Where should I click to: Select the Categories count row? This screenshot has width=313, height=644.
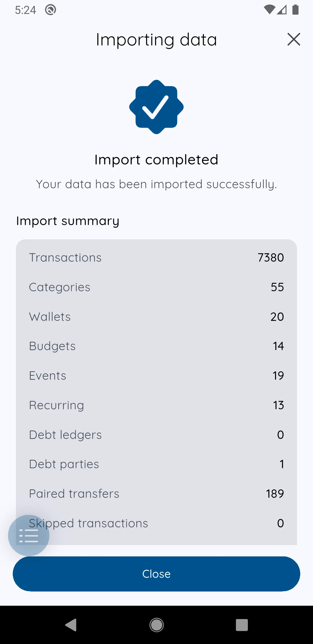point(156,287)
